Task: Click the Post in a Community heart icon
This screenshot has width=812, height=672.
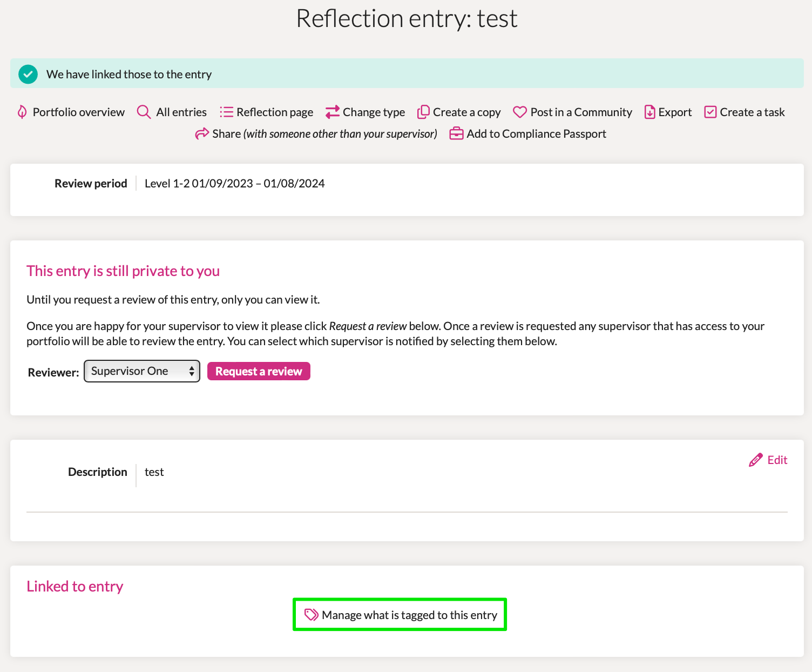Action: coord(519,112)
